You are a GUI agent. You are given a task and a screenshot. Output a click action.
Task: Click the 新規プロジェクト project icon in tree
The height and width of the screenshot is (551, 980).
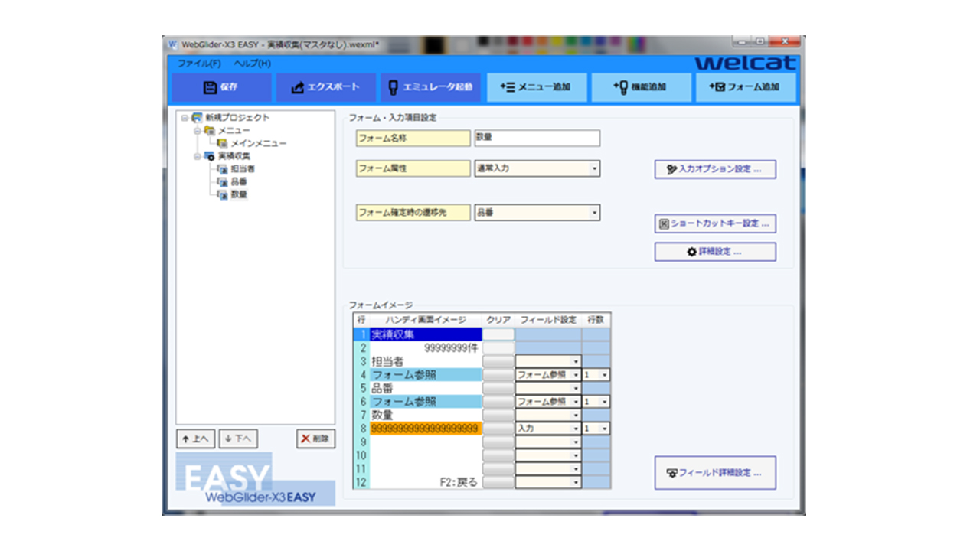tap(197, 118)
